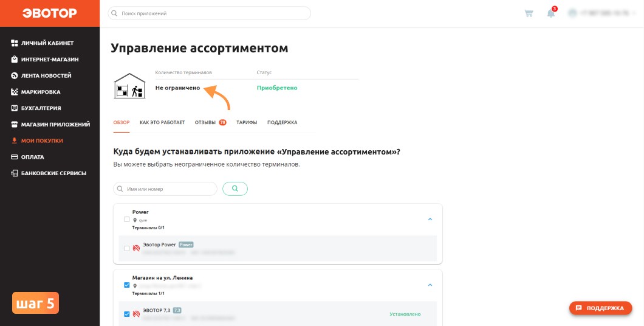Click the Бухгалтерия icon

(15, 108)
